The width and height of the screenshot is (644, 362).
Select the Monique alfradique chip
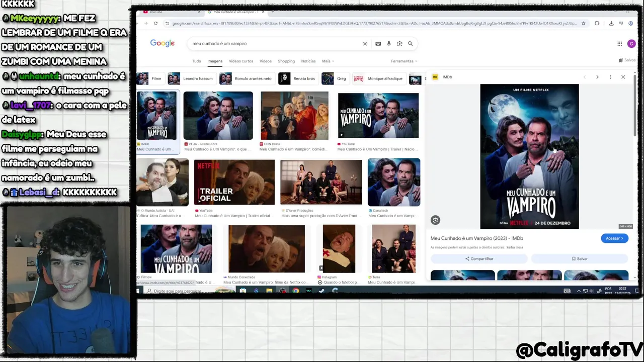378,78
